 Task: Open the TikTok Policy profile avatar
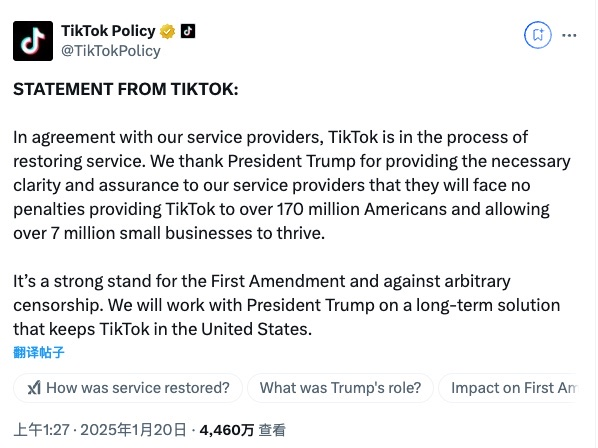[x=33, y=41]
